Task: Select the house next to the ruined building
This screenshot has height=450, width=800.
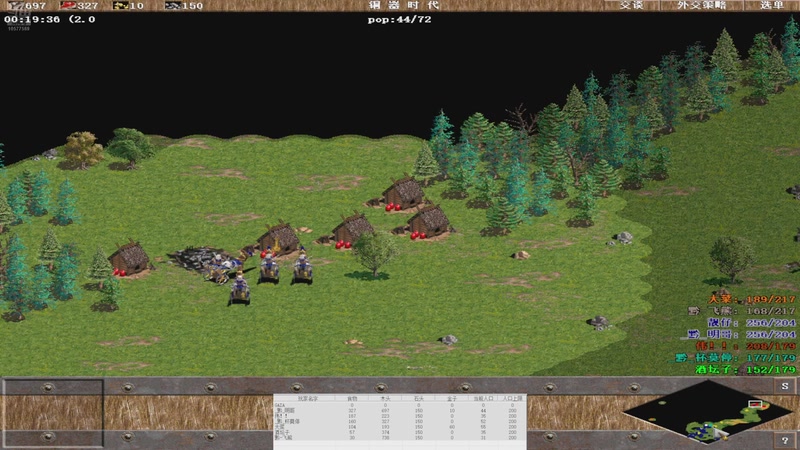Action: click(x=278, y=238)
